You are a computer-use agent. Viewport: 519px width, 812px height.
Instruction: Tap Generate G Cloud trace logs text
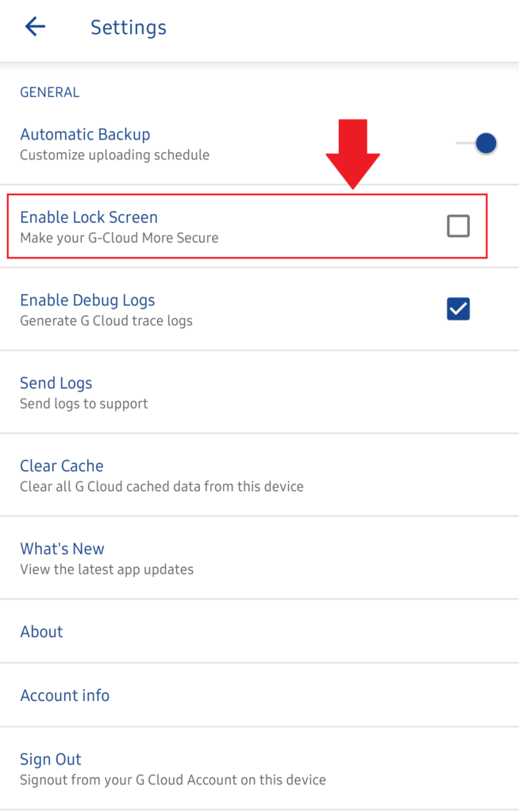point(106,320)
